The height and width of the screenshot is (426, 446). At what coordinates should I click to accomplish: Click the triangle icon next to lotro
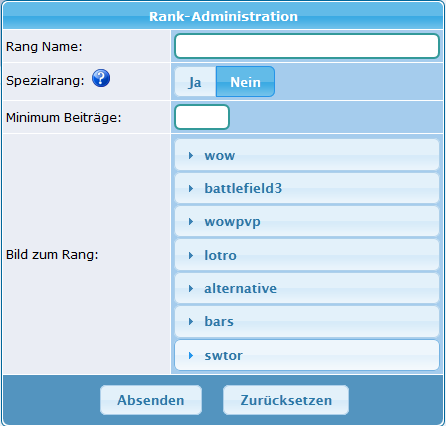point(191,256)
